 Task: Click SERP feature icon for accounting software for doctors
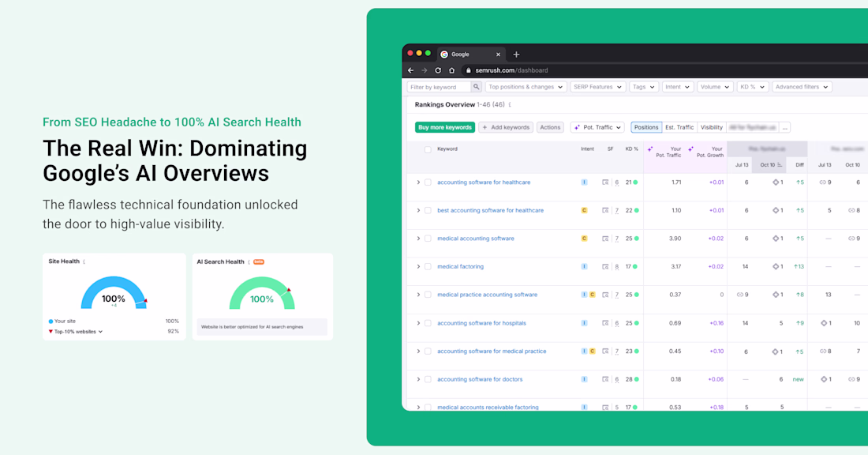pyautogui.click(x=605, y=380)
